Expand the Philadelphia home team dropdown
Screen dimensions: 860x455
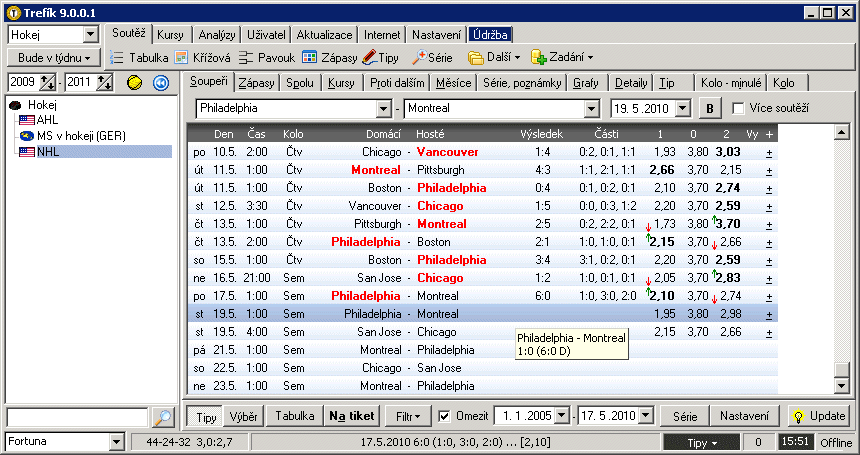pyautogui.click(x=383, y=108)
